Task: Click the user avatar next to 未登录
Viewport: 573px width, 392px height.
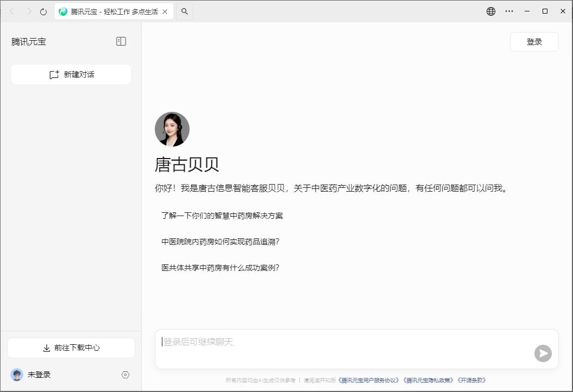Action: (17, 375)
